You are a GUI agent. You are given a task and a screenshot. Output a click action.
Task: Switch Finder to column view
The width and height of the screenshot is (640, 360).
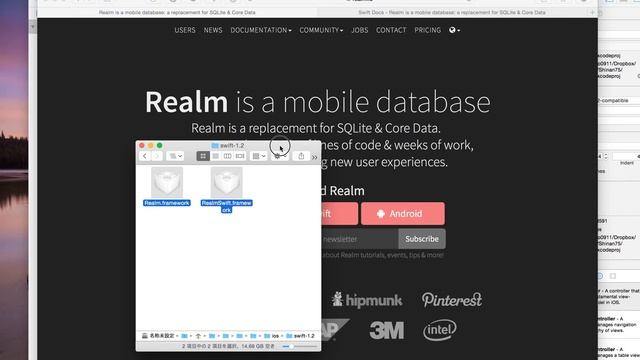coord(227,156)
